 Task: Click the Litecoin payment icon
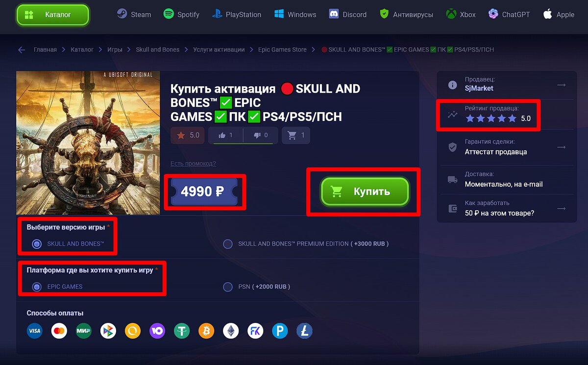coord(304,331)
